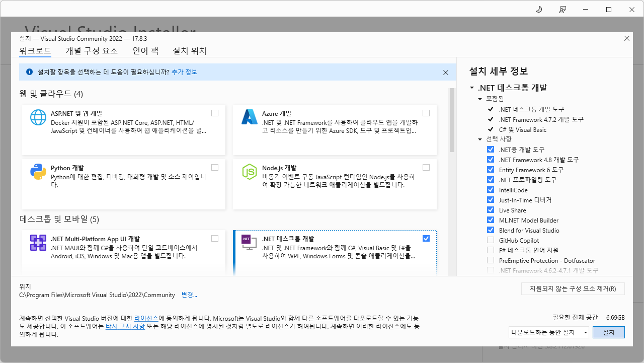The width and height of the screenshot is (644, 363).
Task: Check the Node.js development workload
Action: pyautogui.click(x=427, y=167)
